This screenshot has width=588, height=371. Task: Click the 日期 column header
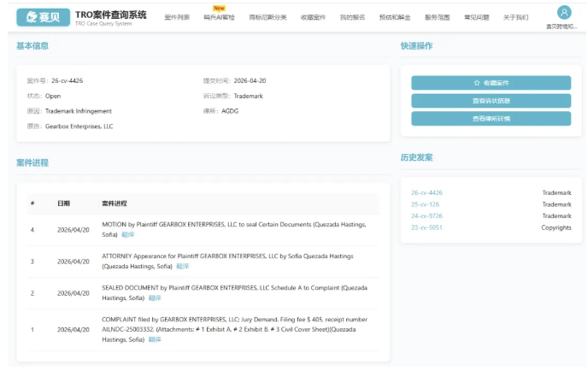[64, 203]
